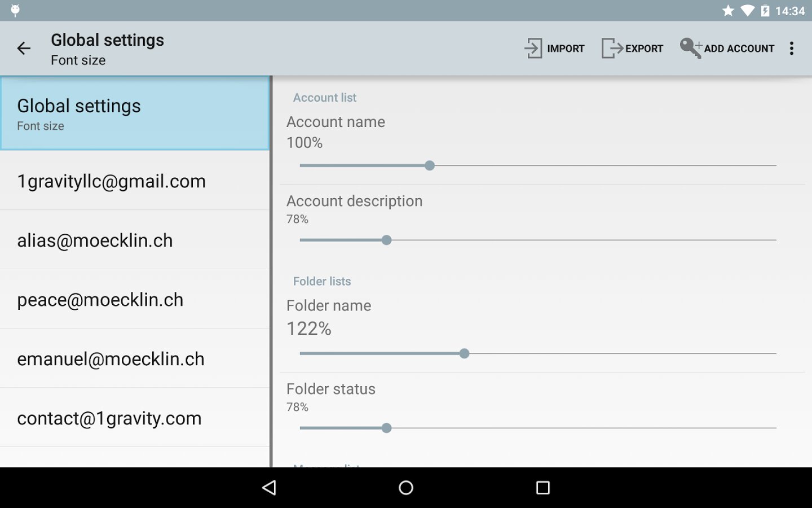Tap the Add Account key icon

(690, 48)
